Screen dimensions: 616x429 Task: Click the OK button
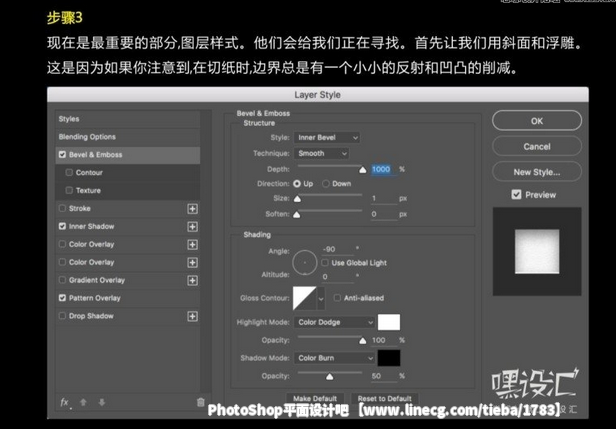[x=537, y=121]
